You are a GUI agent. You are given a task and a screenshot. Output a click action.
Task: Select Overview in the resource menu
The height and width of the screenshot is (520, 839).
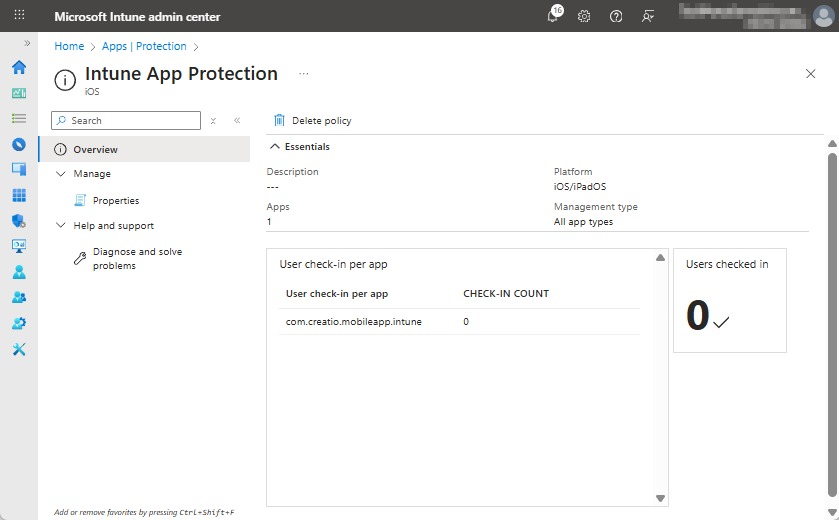tap(95, 150)
